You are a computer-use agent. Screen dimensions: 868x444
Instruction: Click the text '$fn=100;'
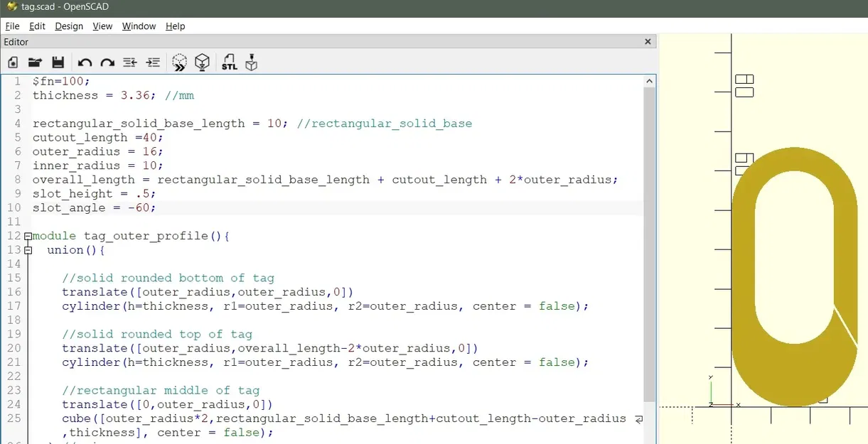61,81
